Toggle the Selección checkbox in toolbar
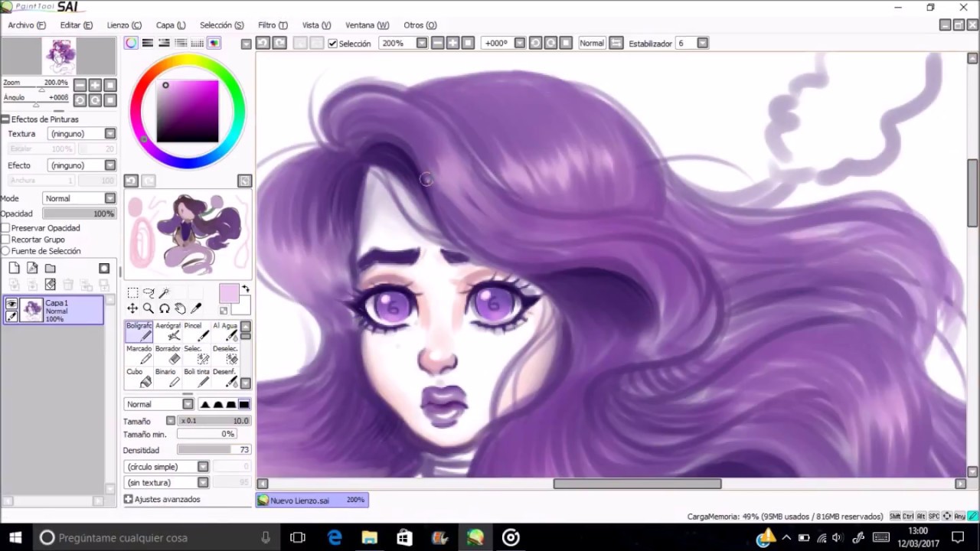 pos(332,44)
